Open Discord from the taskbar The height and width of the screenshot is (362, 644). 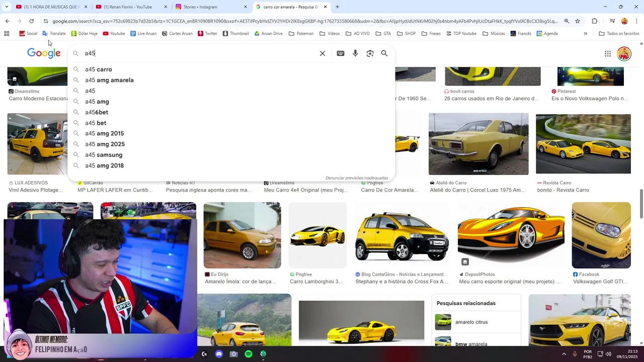coord(219,354)
